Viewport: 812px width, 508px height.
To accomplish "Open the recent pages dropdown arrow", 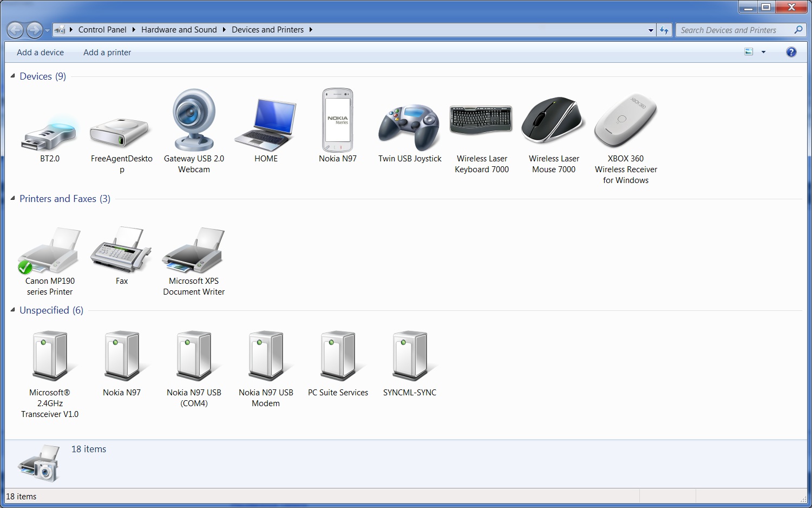I will coord(48,30).
